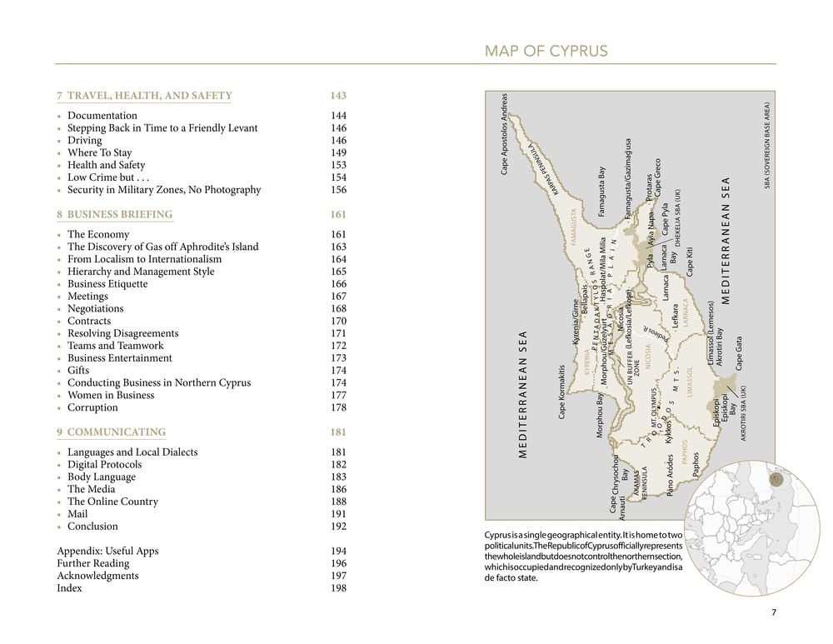Jump to the Where To Stay section
Screen dimensions: 833x644
pyautogui.click(x=99, y=153)
